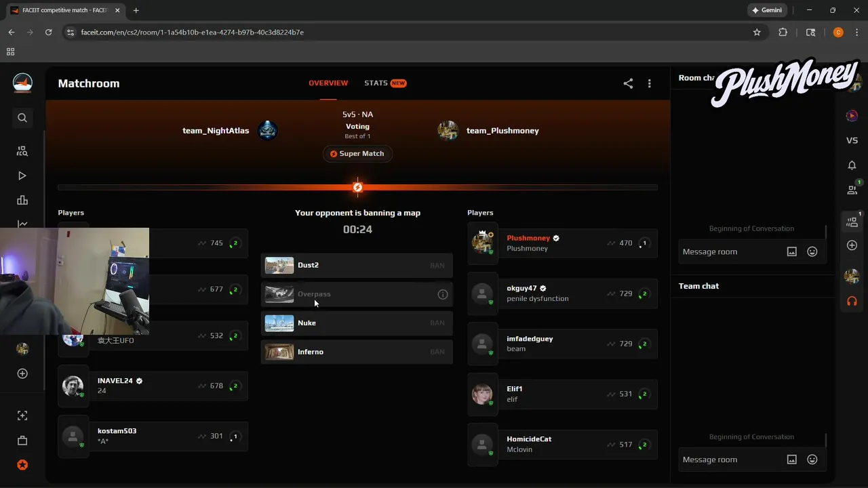Select the Inferno map row

click(357, 352)
